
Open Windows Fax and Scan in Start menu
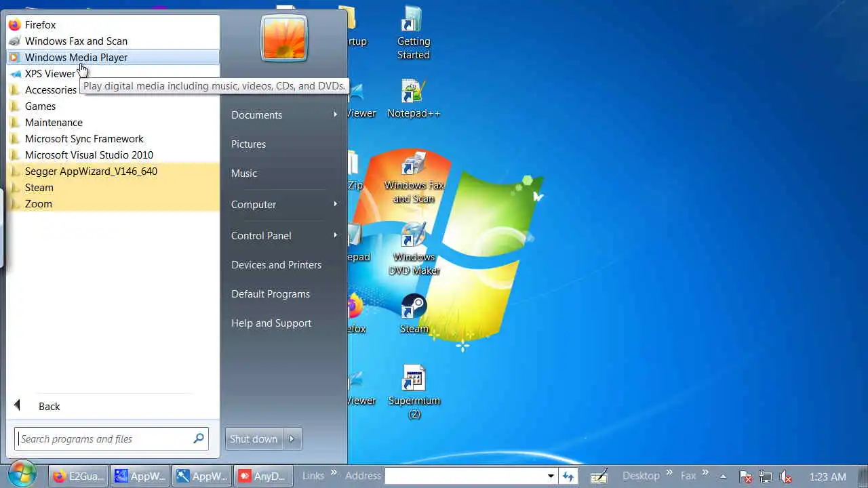pos(113,41)
